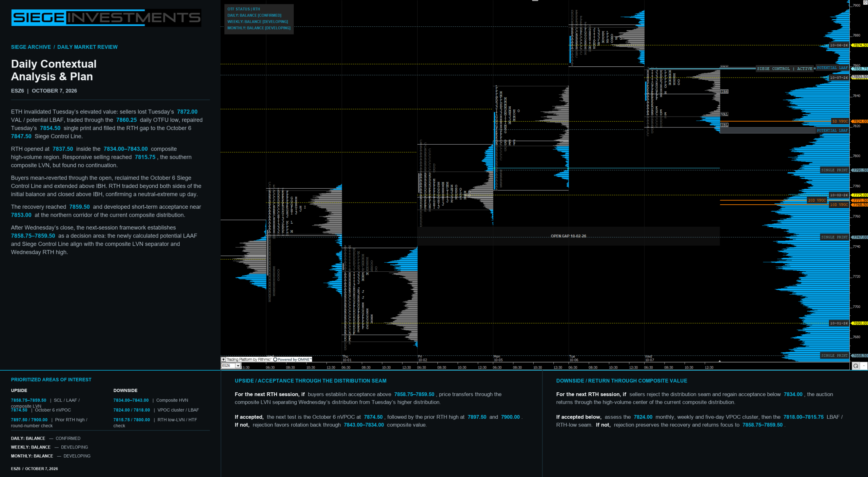Click the 'IBH' marker label
The image size is (868, 477).
click(724, 92)
